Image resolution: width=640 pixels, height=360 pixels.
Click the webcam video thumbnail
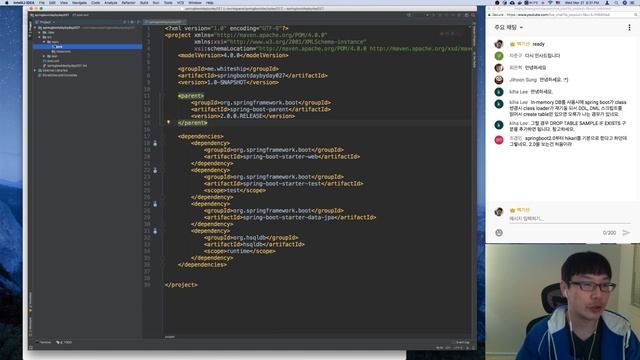pos(562,302)
